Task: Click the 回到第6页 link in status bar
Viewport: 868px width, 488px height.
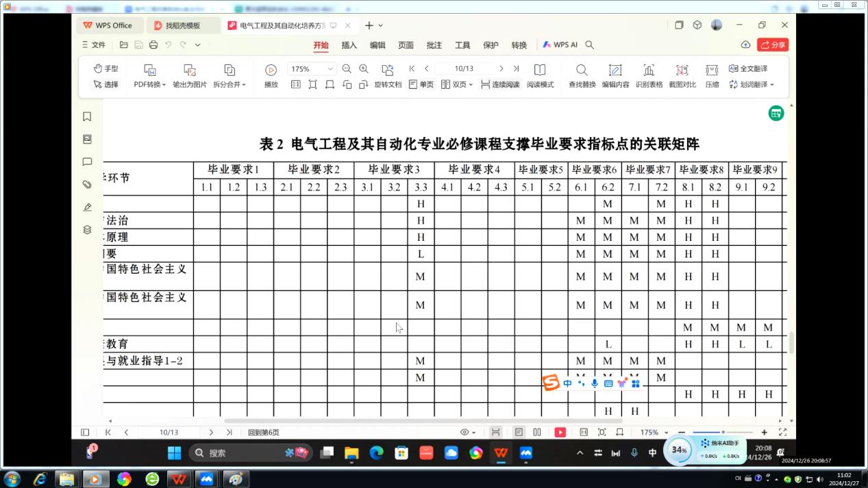Action: pos(263,433)
